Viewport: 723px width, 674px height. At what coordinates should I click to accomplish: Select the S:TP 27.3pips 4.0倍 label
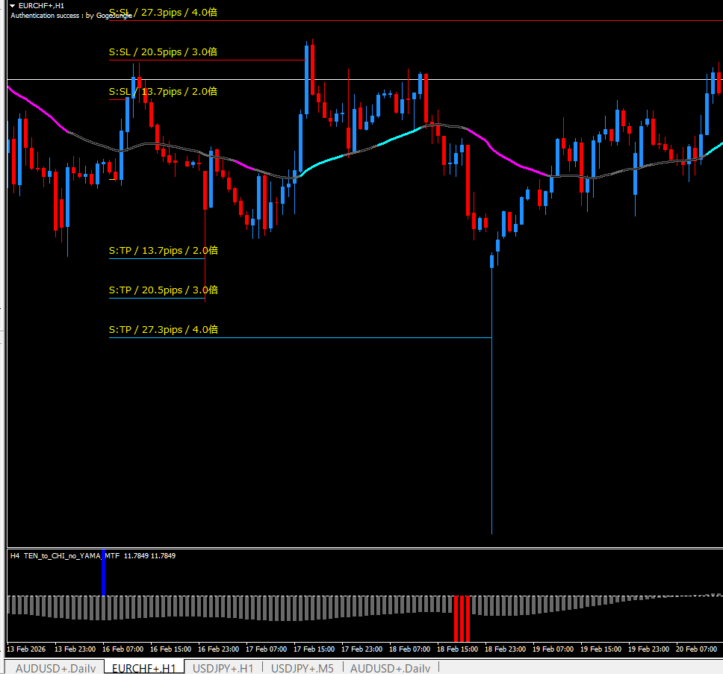pyautogui.click(x=163, y=330)
